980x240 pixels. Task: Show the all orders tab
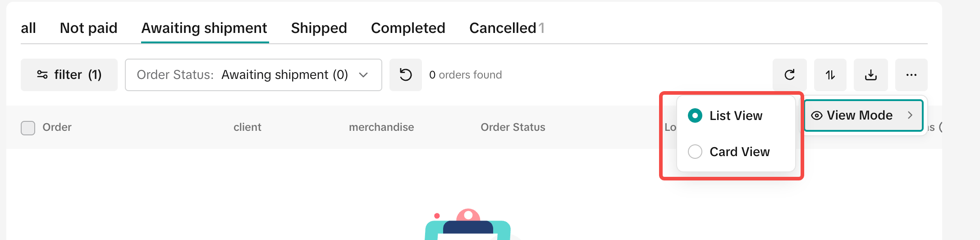pos(28,28)
